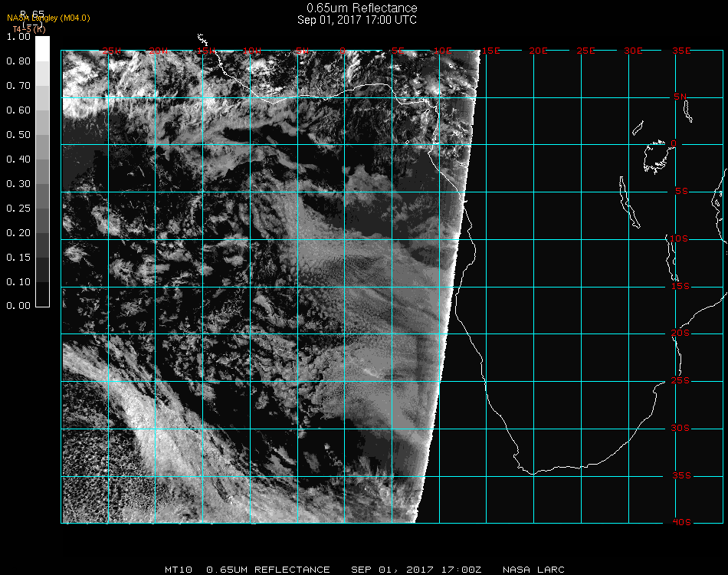The width and height of the screenshot is (728, 575).
Task: Click the '5W' longitude label
Action: (302, 51)
